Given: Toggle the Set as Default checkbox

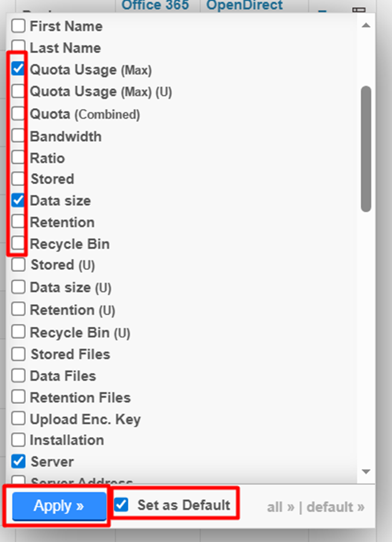Looking at the screenshot, I should [122, 505].
